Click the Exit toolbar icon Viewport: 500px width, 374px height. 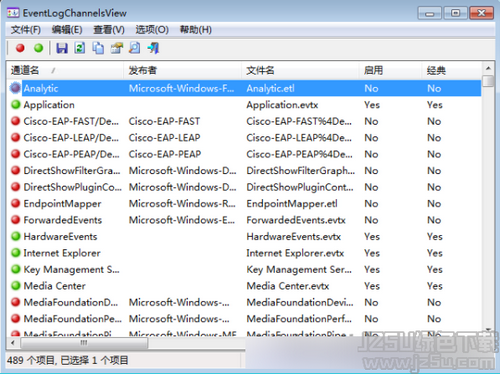153,48
